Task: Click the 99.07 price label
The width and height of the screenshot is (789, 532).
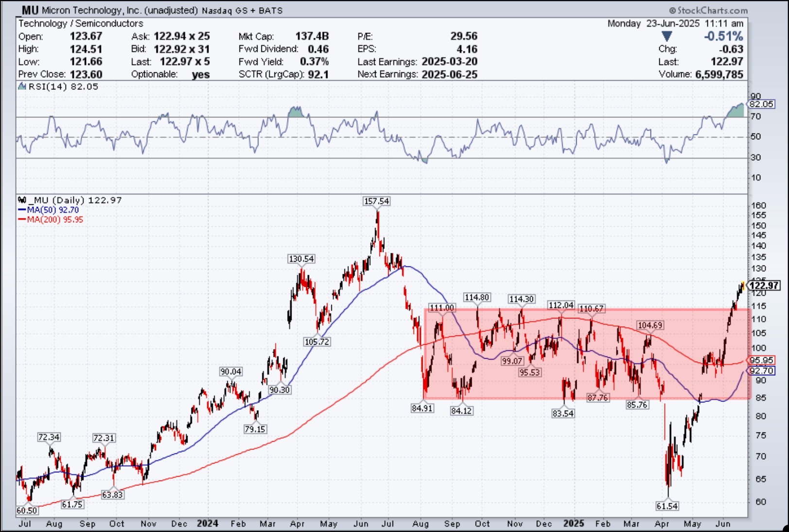Action: [512, 361]
